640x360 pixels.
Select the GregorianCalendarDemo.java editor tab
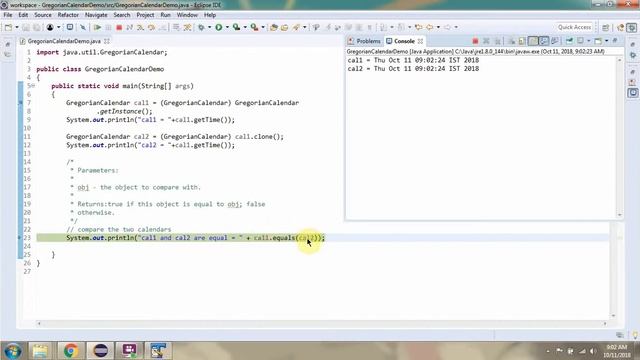click(64, 41)
